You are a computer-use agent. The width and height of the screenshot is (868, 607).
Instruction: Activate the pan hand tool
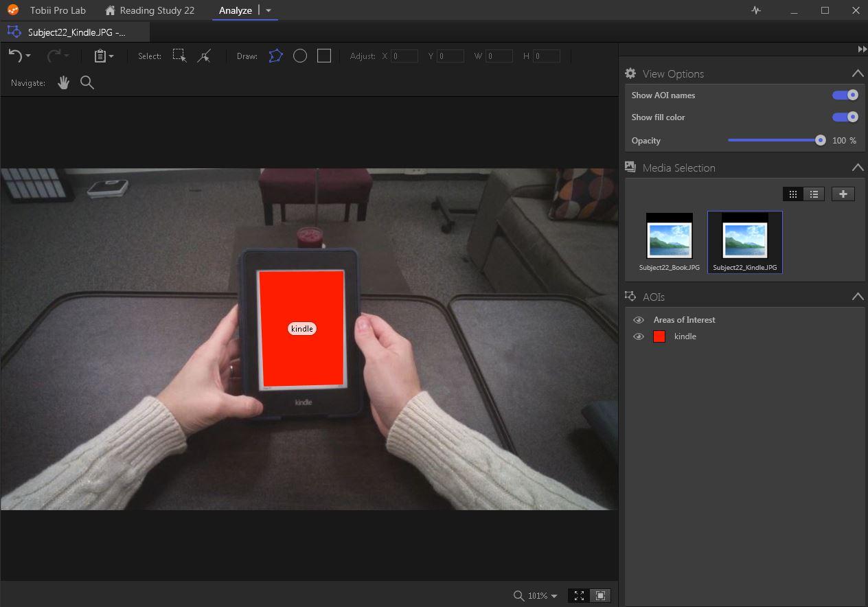64,82
